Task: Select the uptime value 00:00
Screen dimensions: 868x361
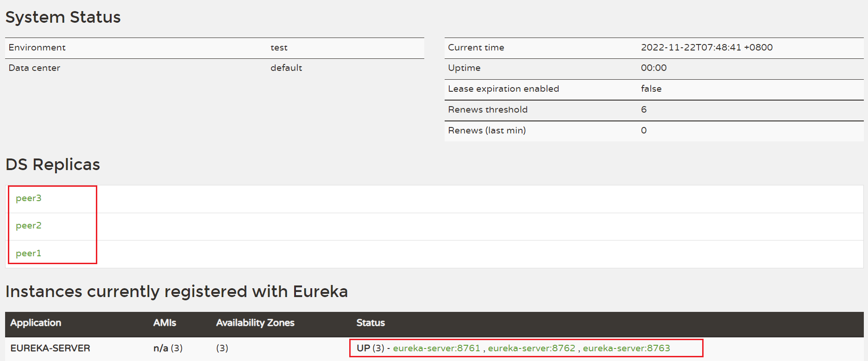Action: [x=654, y=68]
